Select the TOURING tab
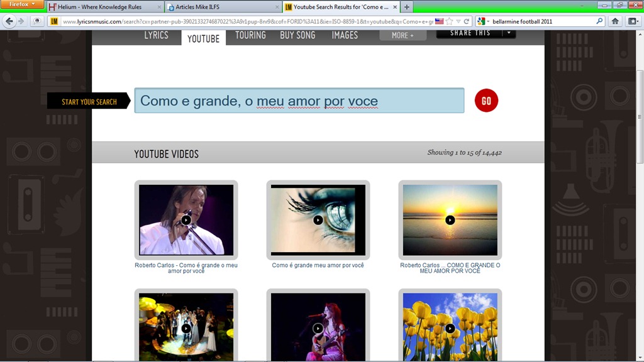Viewport: 644px width, 362px height. (x=250, y=35)
